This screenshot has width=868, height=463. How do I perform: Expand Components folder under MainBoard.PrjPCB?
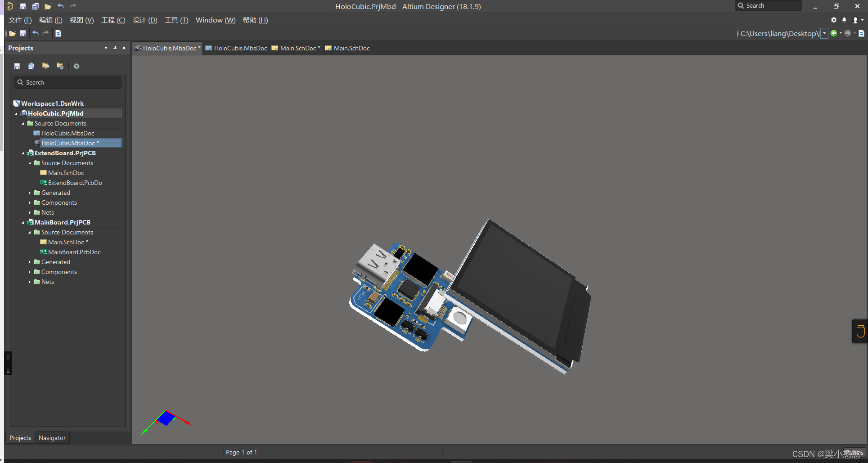(x=30, y=272)
